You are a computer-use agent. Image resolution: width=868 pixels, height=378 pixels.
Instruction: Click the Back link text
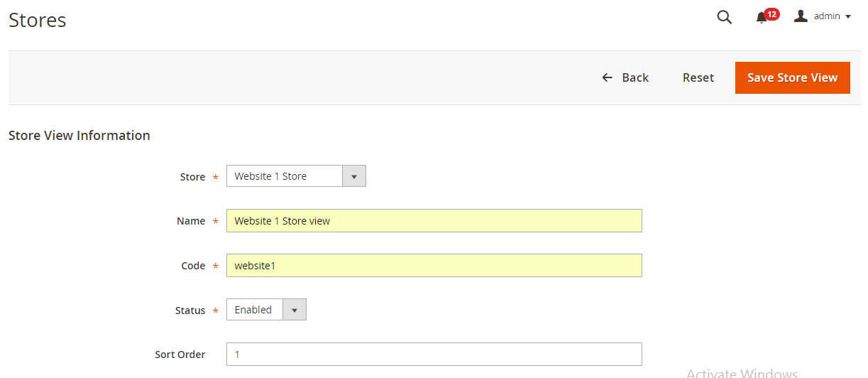635,77
